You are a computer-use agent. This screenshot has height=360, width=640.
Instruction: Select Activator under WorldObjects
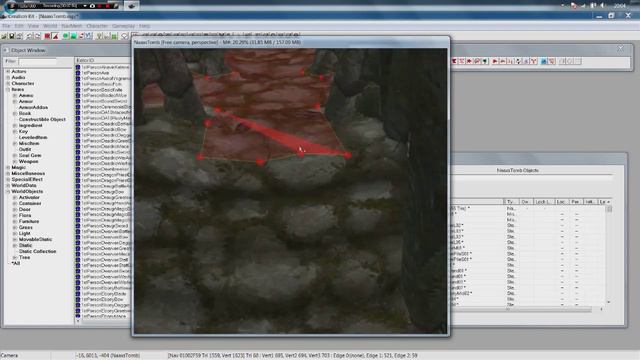click(x=29, y=198)
